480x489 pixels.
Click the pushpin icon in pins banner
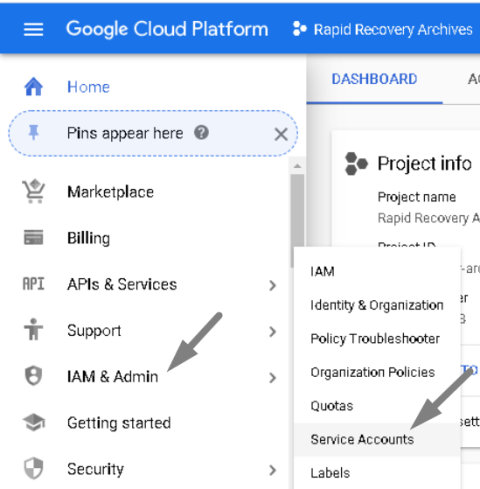[33, 133]
